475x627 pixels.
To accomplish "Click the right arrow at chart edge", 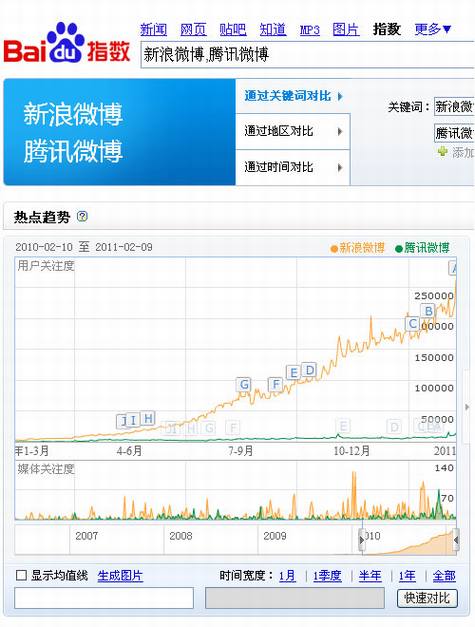I will tap(467, 407).
